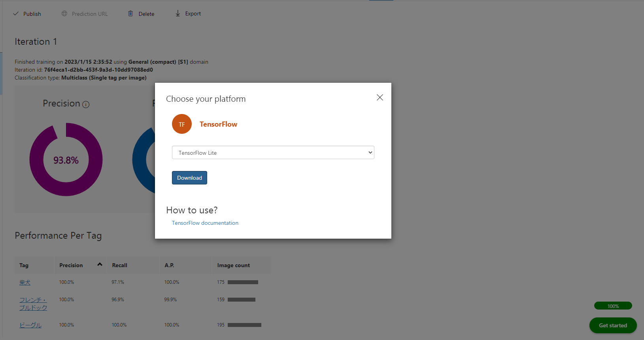This screenshot has height=340, width=644.
Task: Click the Export toolbar label
Action: click(x=193, y=13)
